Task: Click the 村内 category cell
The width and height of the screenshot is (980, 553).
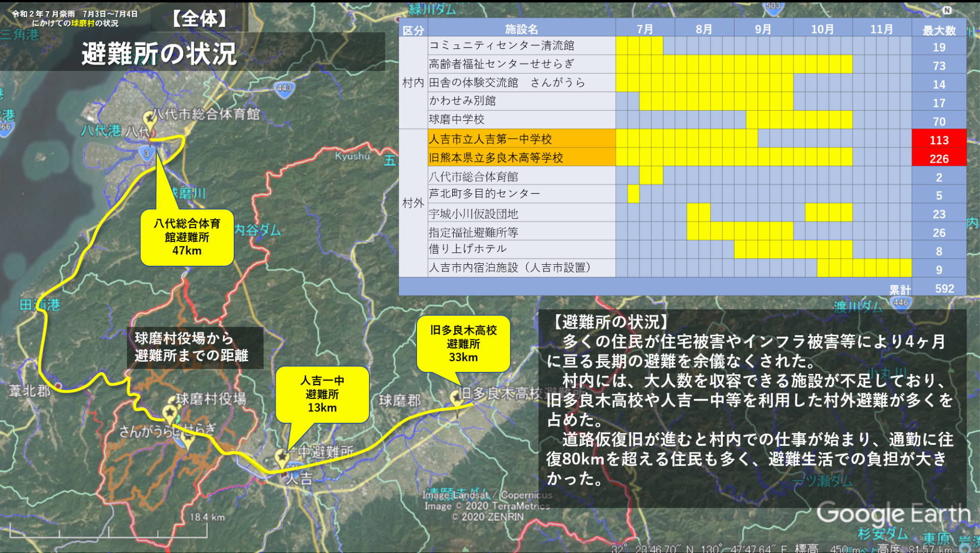Action: click(x=413, y=83)
